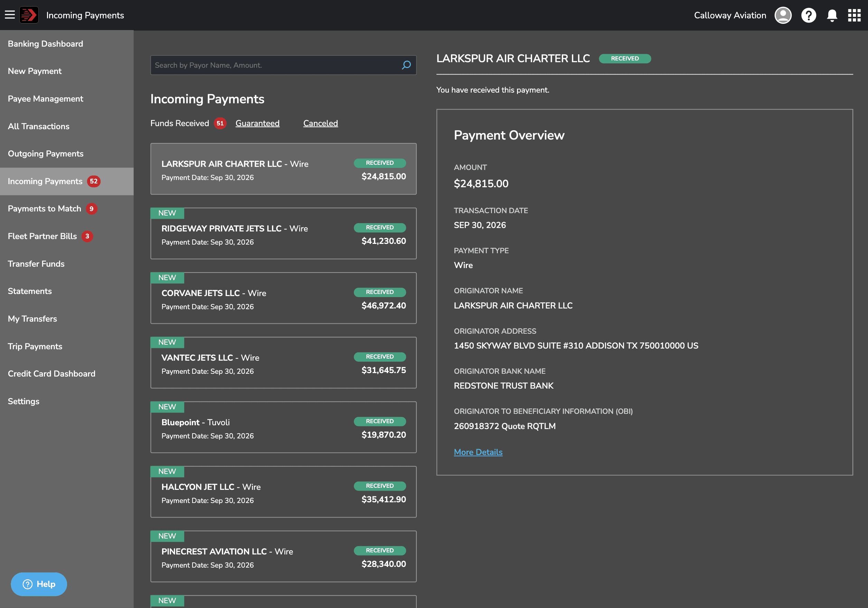Image resolution: width=868 pixels, height=608 pixels.
Task: Open Fleet Partner Bills
Action: (67, 236)
